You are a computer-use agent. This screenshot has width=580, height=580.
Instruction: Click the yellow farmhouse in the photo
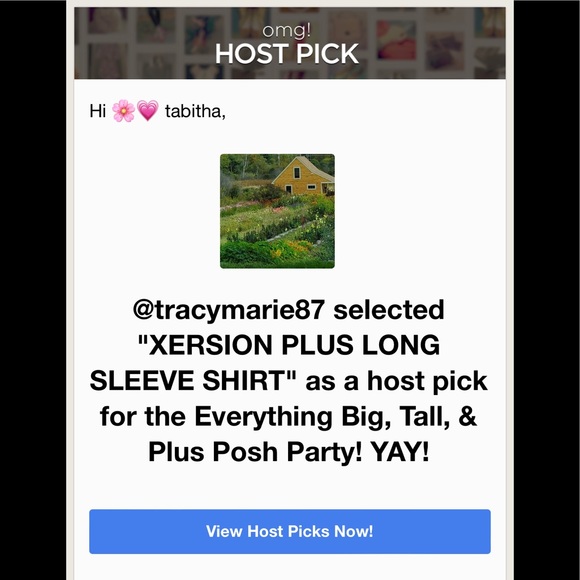click(304, 176)
